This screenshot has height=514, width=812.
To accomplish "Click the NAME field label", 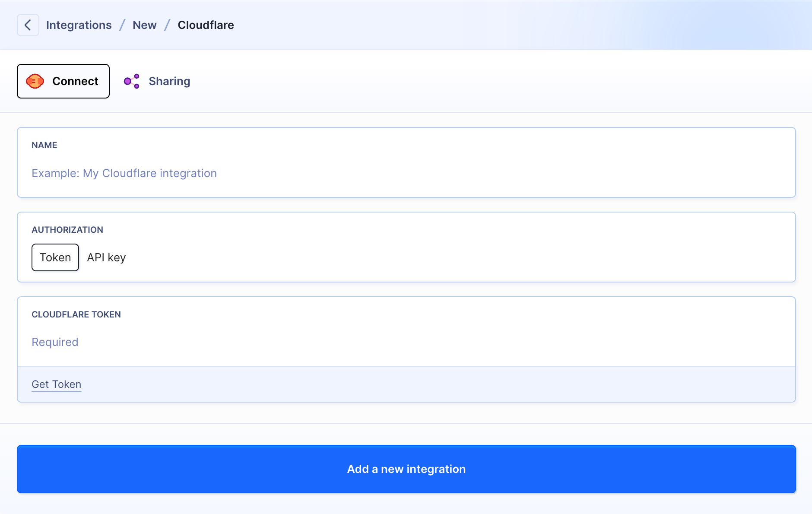I will pyautogui.click(x=44, y=145).
